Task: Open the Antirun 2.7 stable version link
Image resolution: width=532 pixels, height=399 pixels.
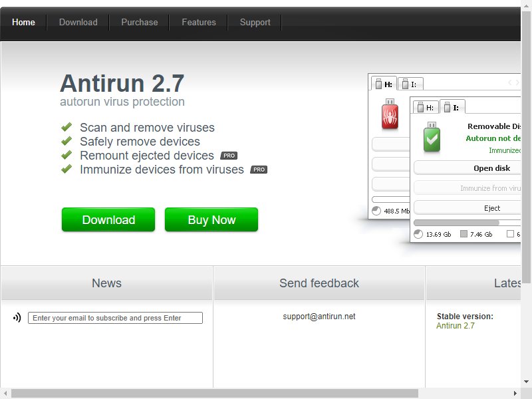Action: coord(456,326)
